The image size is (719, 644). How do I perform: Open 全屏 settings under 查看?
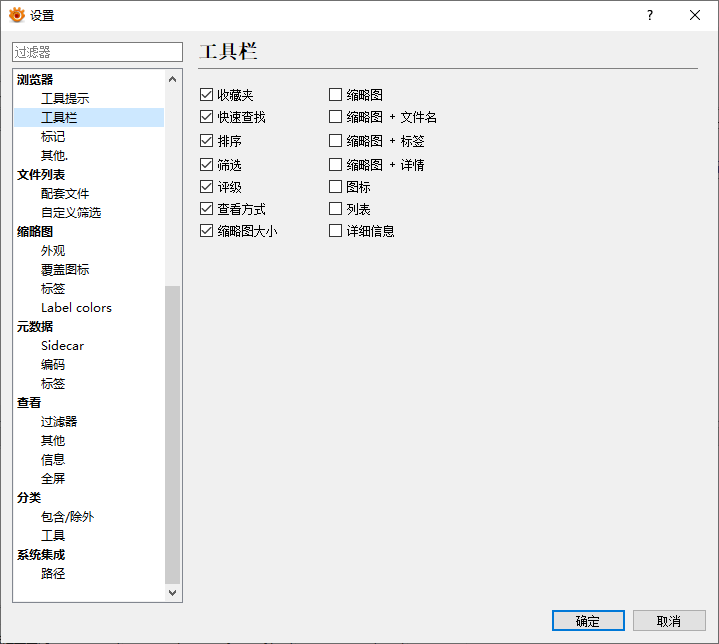click(x=53, y=478)
